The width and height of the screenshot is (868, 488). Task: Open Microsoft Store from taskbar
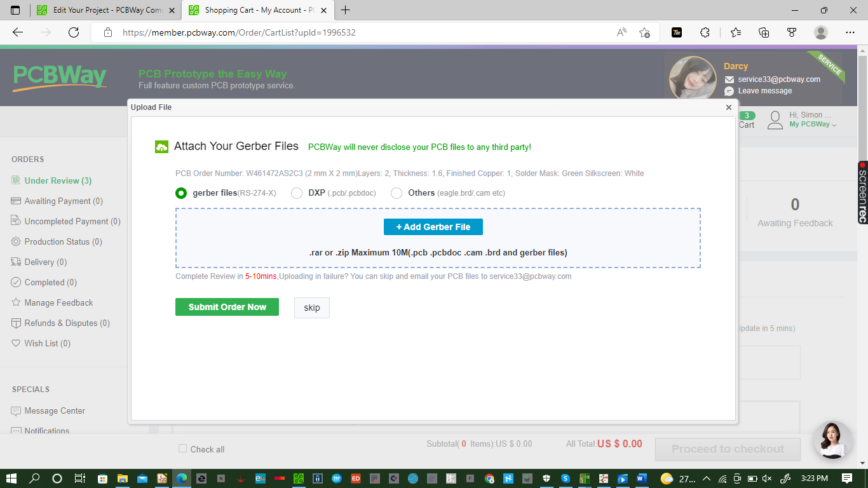pyautogui.click(x=102, y=478)
